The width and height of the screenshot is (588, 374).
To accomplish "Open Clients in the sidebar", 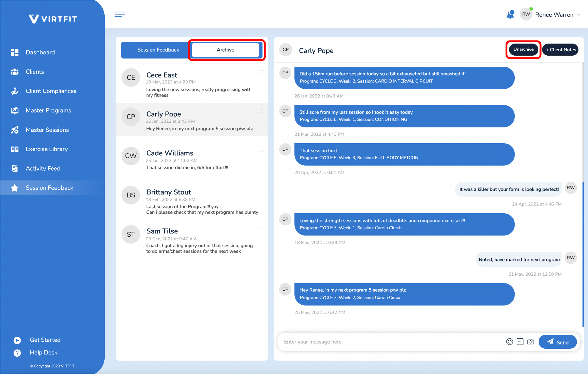I will tap(35, 72).
